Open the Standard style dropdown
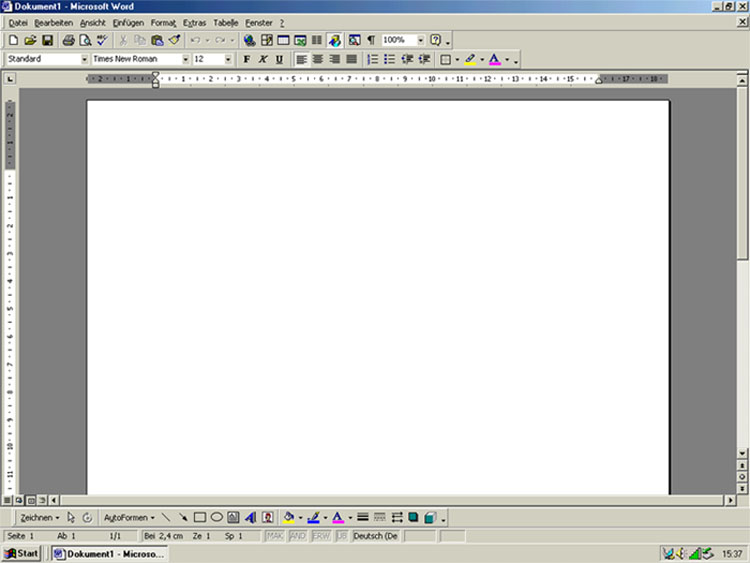 (84, 59)
